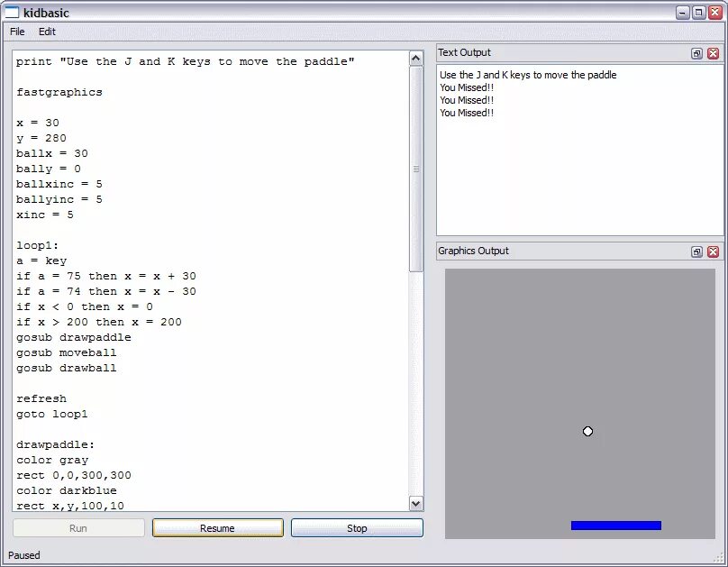Screen dimensions: 728x567
Task: Click the 'Text Output' panel title
Action: 464,52
